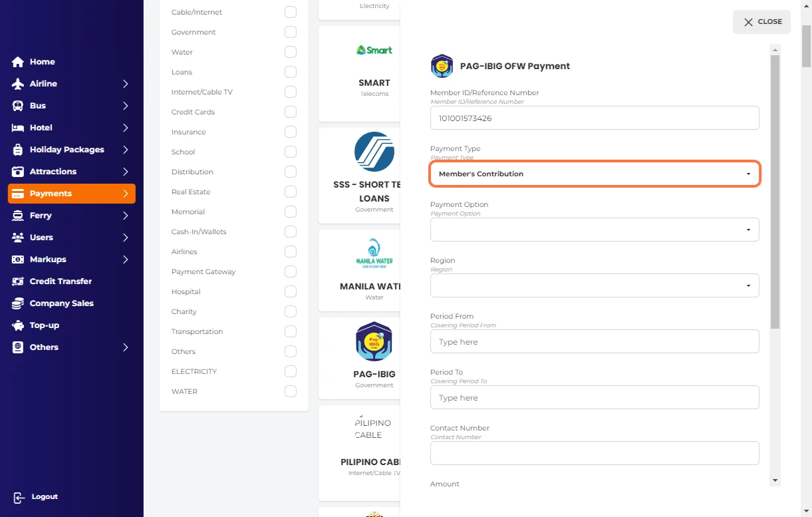Screen dimensions: 812x517
Task: Close the PAG-IBIG payment panel
Action: click(761, 22)
